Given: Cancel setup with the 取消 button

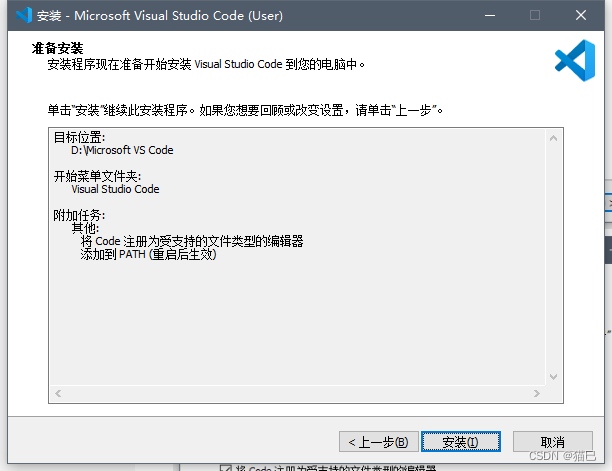Looking at the screenshot, I should [553, 442].
